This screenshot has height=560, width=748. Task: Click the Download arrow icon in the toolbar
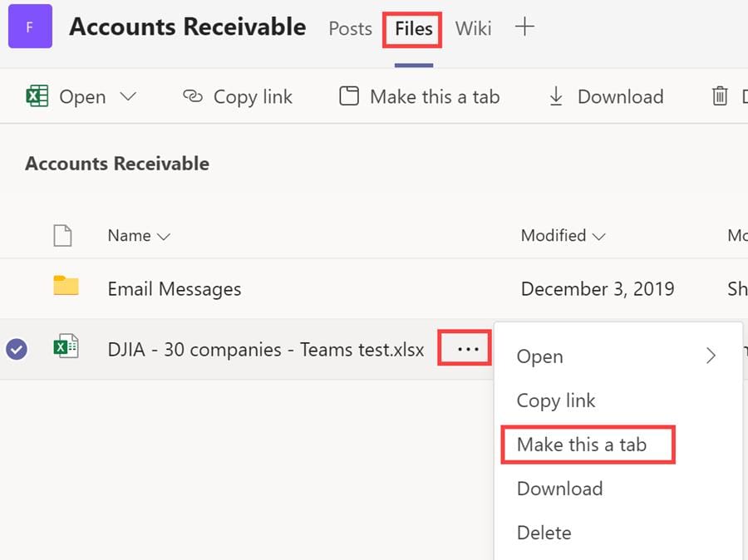[x=555, y=96]
